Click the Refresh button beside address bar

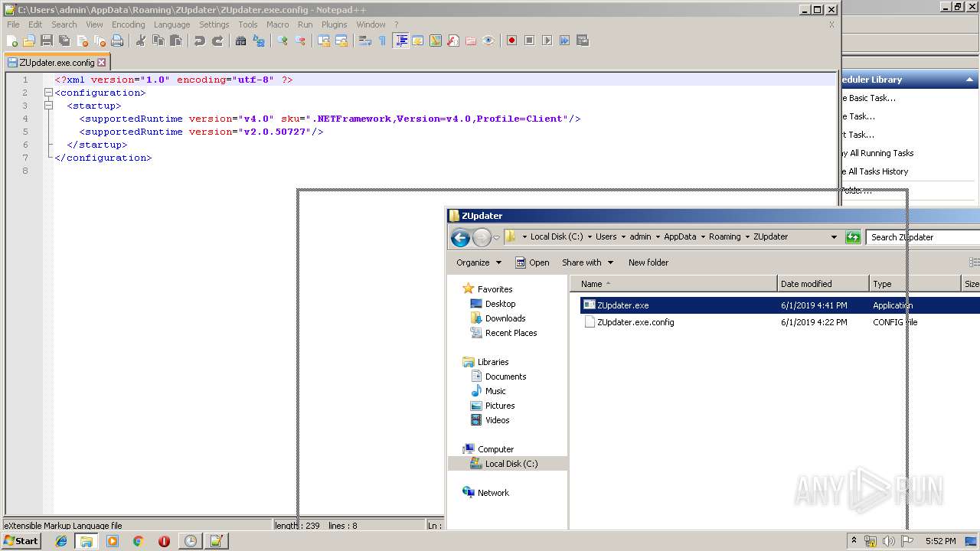(x=853, y=237)
